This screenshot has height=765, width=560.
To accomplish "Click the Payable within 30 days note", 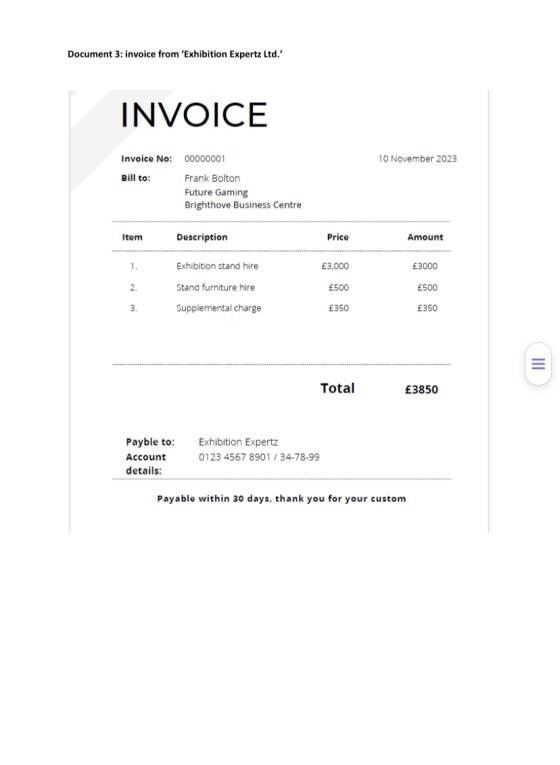I will (x=281, y=499).
